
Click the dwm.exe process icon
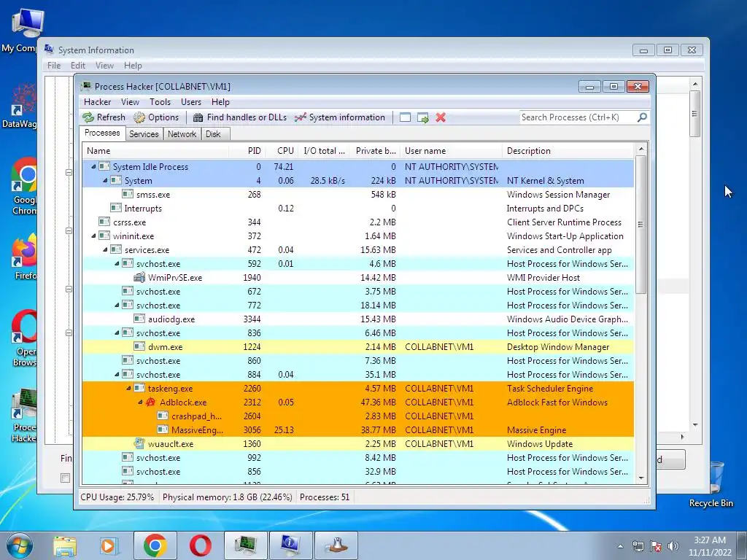pos(139,346)
